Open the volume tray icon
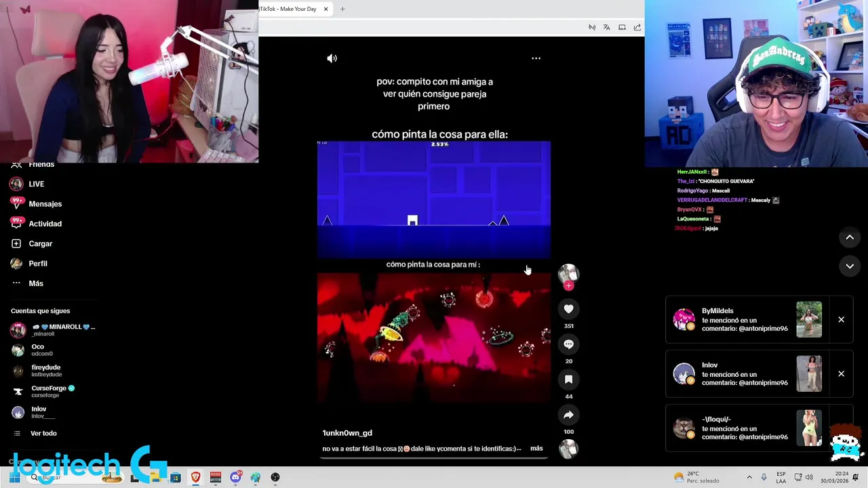The image size is (868, 488). [809, 477]
